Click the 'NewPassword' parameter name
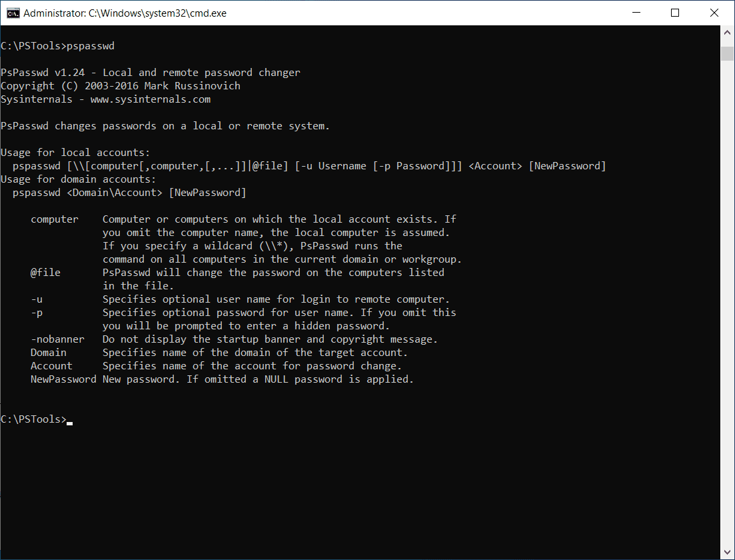 pyautogui.click(x=63, y=379)
